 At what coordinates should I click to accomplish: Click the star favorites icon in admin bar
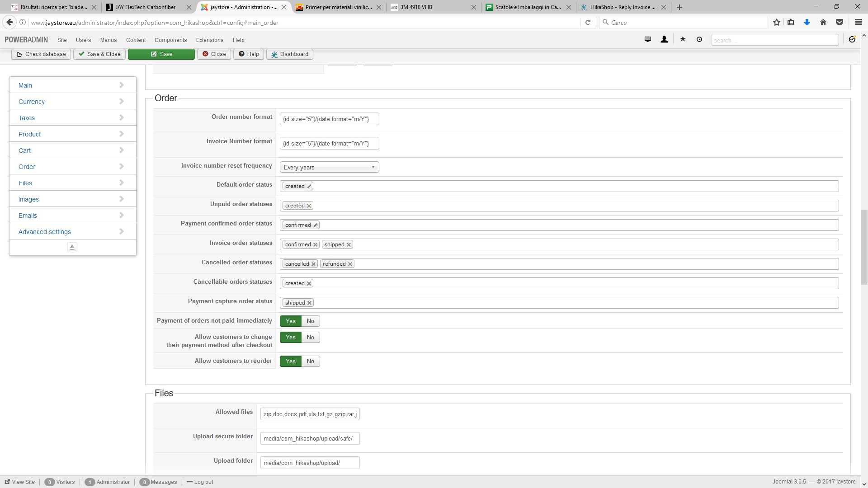[683, 40]
